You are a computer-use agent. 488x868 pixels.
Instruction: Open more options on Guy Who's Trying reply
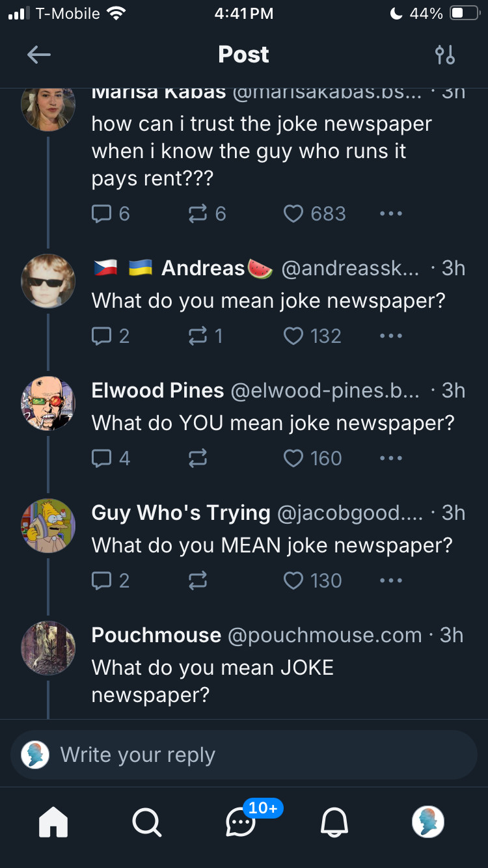pyautogui.click(x=391, y=580)
